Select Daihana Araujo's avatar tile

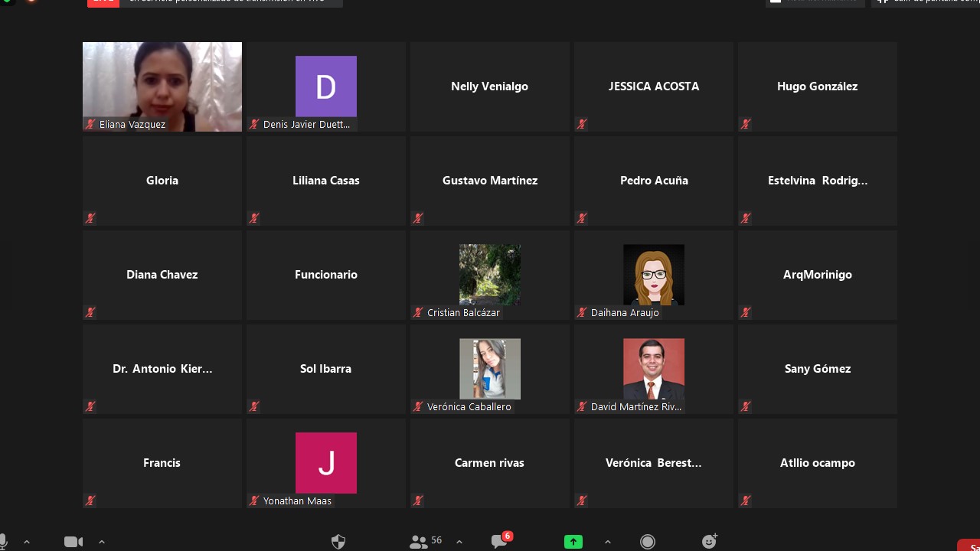point(654,275)
